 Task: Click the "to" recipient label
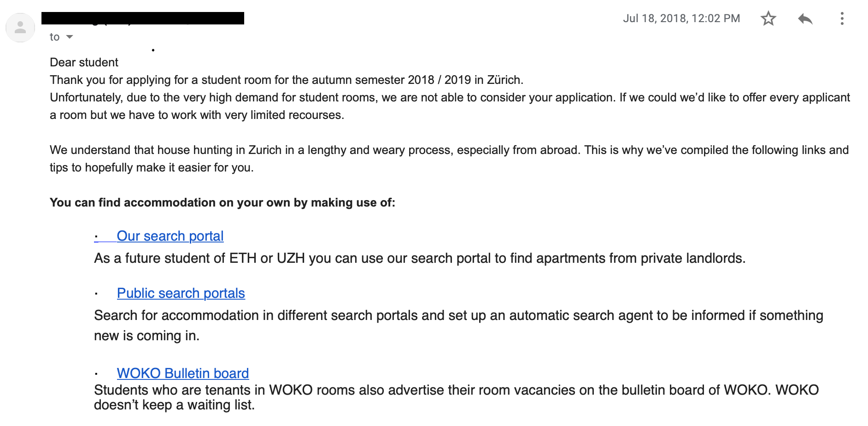coord(55,37)
